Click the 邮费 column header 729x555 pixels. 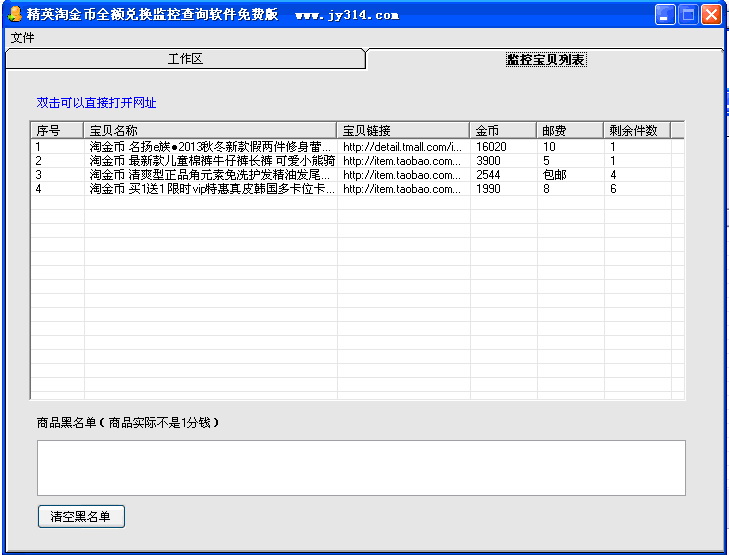point(570,130)
